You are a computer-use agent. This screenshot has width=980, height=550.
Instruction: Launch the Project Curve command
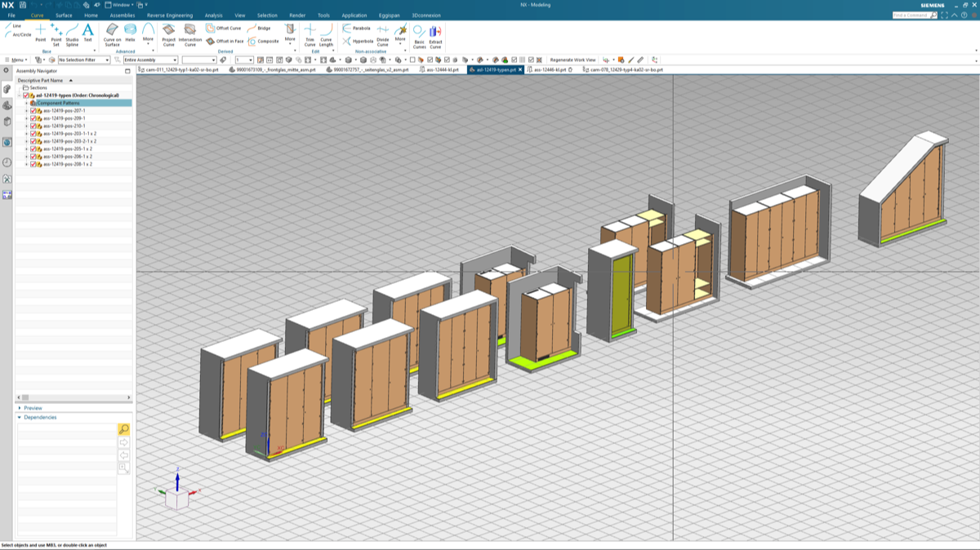(169, 35)
